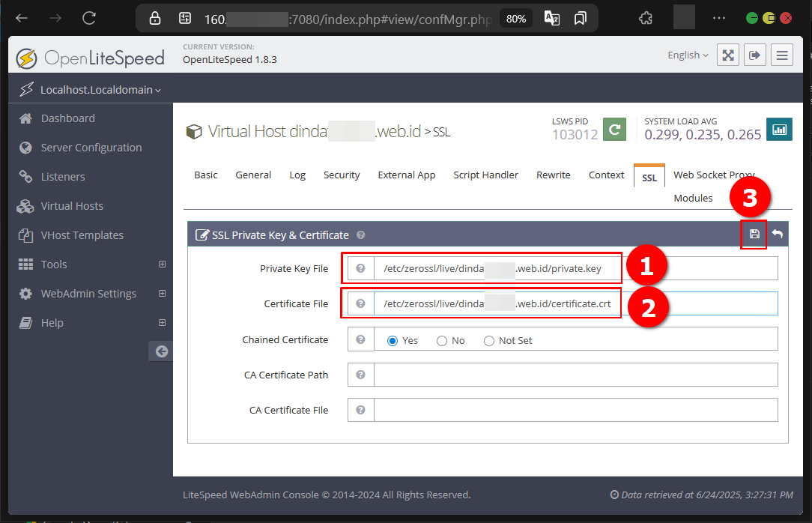Switch to the Modules tab
The image size is (812, 523).
point(693,198)
